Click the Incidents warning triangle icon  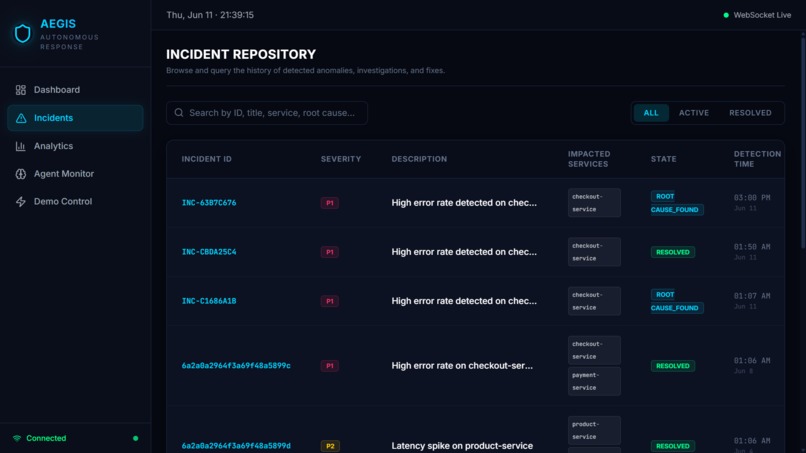(x=21, y=118)
